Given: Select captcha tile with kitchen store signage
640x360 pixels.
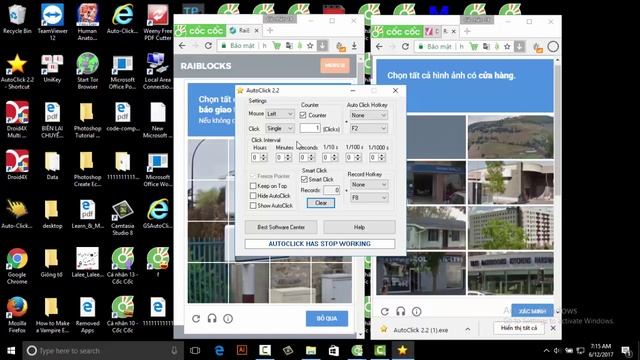Looking at the screenshot, I should pos(511,273).
